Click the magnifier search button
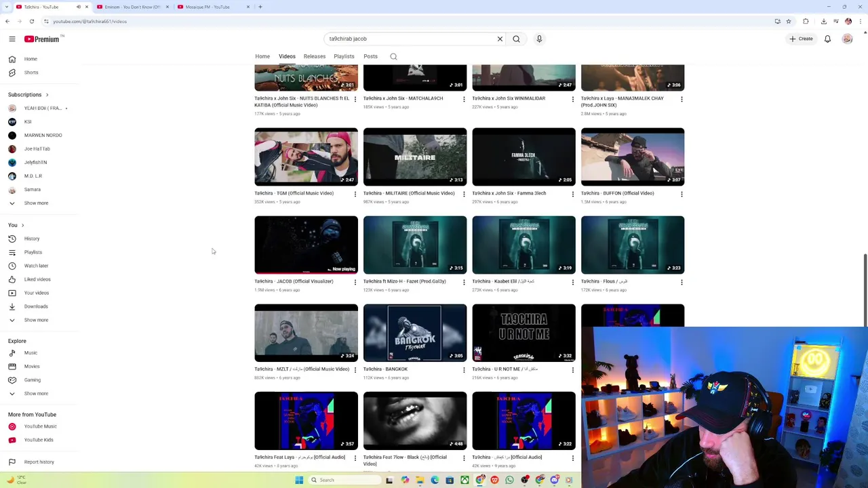Viewport: 868px width, 488px height. [x=516, y=39]
